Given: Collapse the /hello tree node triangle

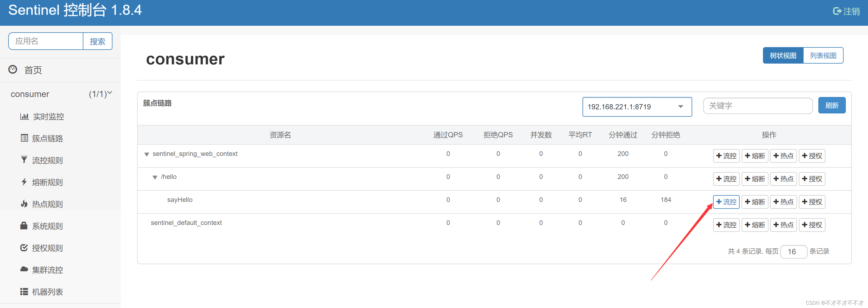Looking at the screenshot, I should [x=155, y=177].
